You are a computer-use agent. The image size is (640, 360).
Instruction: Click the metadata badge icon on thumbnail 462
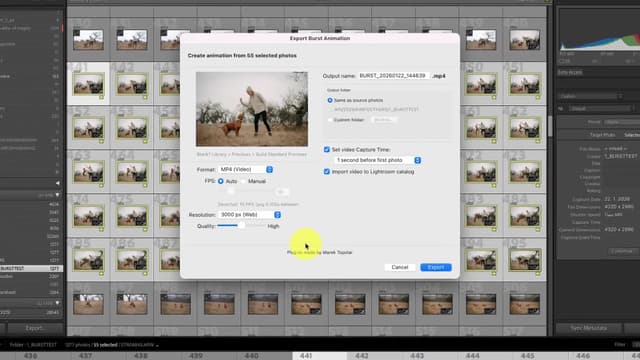coord(538,142)
